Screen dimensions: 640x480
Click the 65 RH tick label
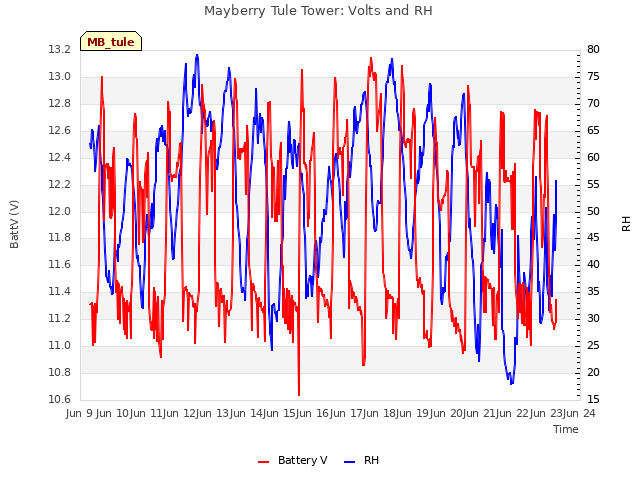[x=593, y=131]
